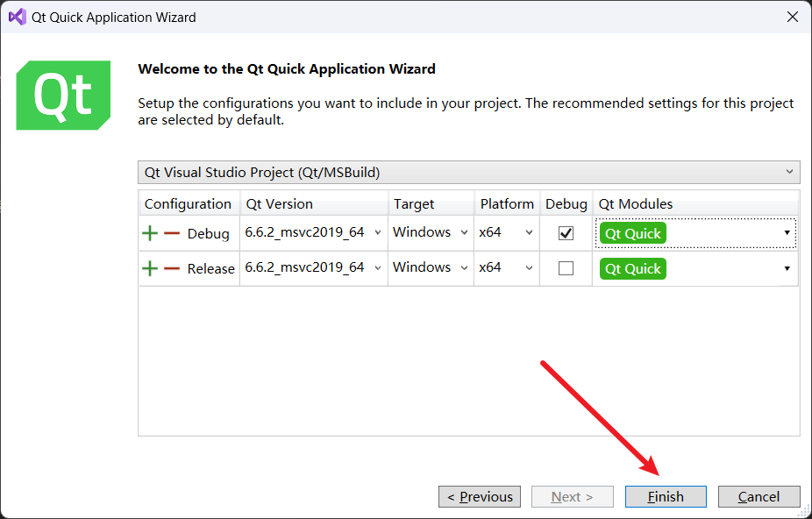Click the red minus icon in Debug row
This screenshot has height=519, width=812.
(172, 233)
